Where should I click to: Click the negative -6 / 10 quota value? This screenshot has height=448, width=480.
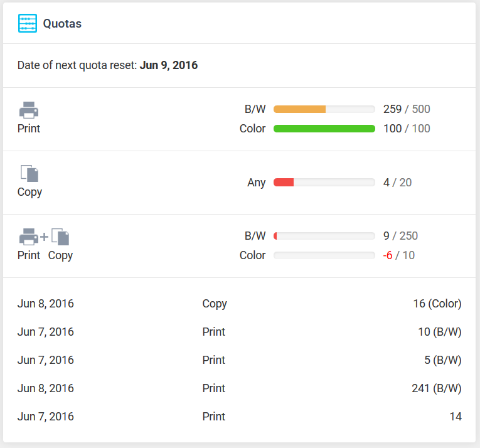tap(398, 255)
